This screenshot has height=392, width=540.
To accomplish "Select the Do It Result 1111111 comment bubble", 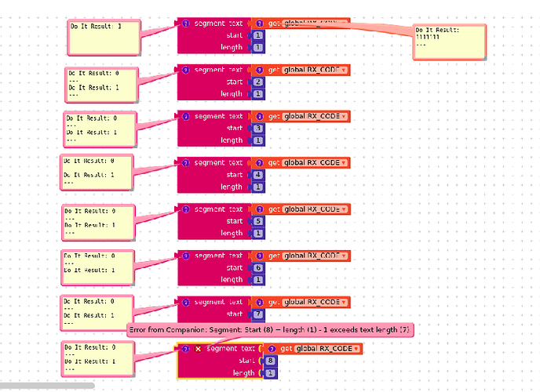I will [450, 42].
